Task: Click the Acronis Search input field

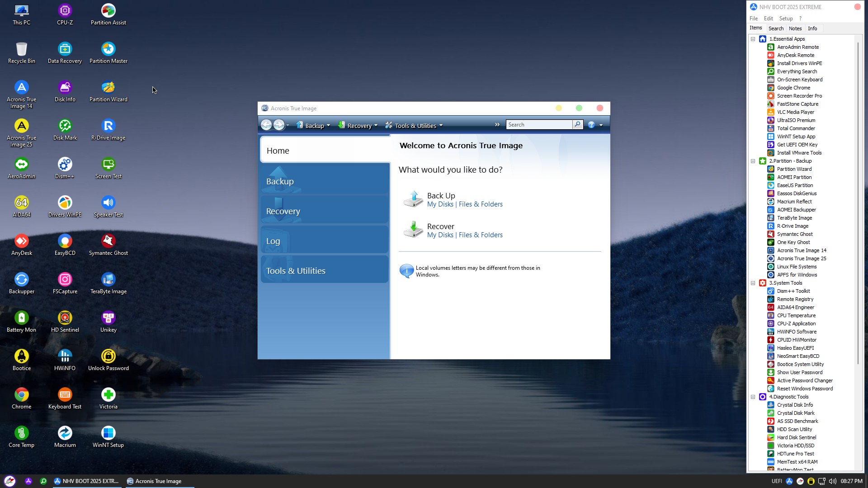Action: 539,125
